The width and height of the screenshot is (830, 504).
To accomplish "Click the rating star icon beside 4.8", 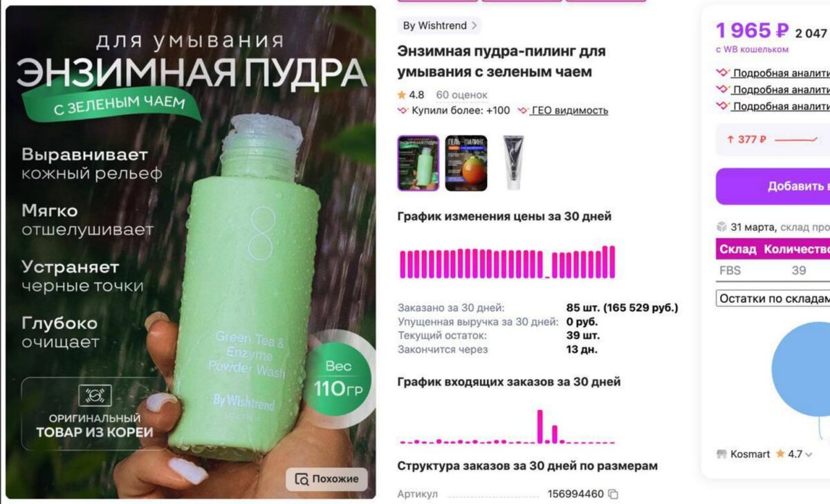I will click(402, 95).
